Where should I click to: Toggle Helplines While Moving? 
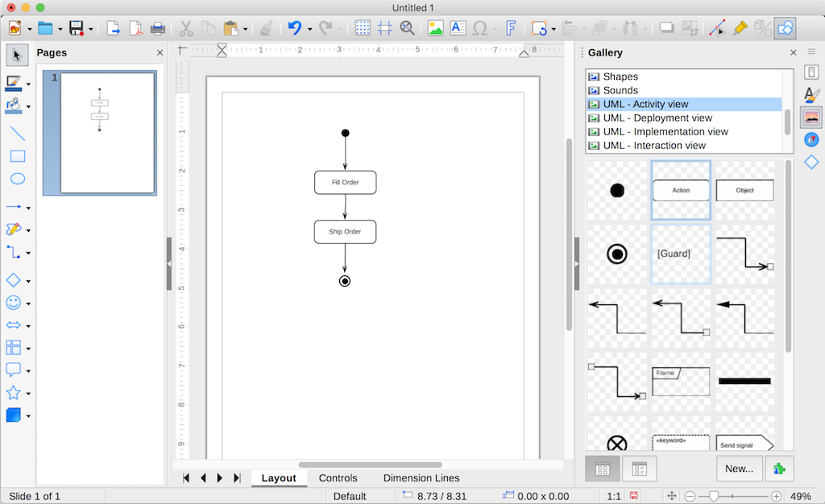[384, 27]
